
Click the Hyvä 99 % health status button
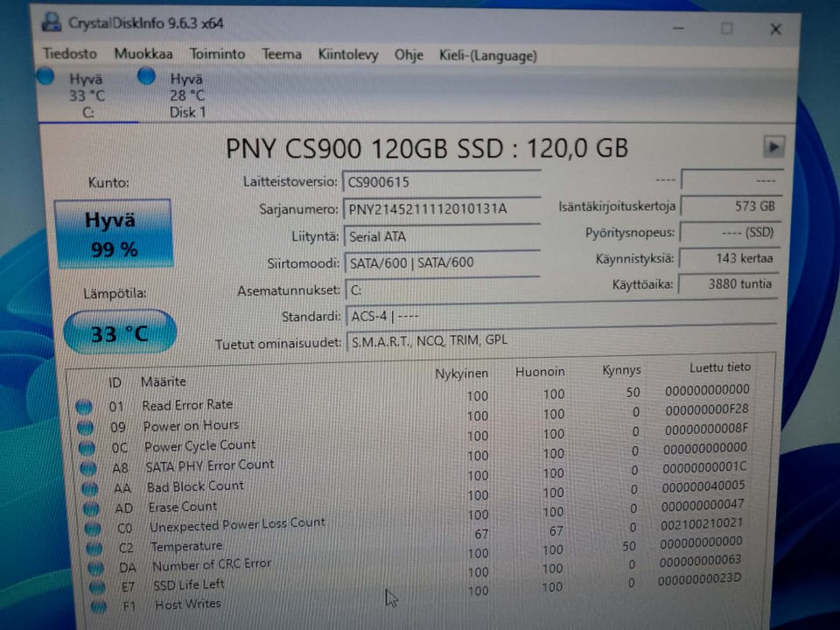[x=113, y=234]
